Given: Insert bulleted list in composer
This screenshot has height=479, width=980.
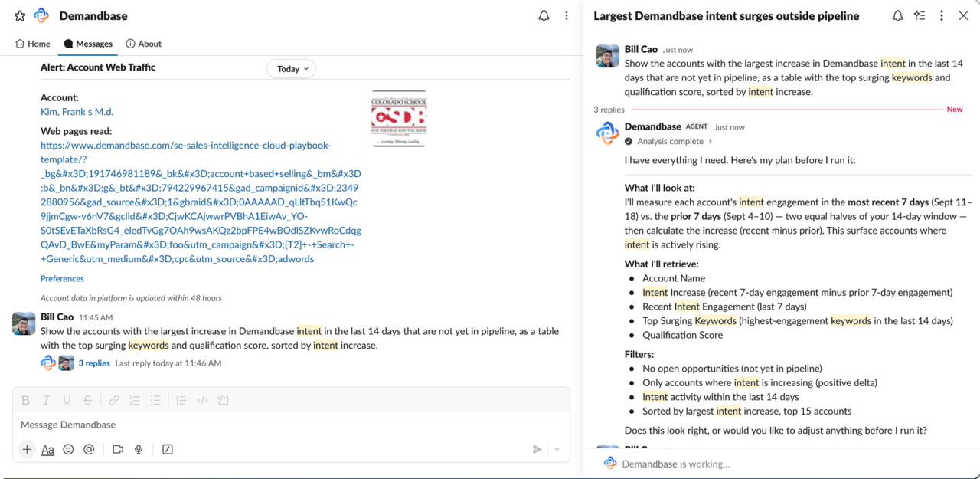Looking at the screenshot, I should point(155,400).
